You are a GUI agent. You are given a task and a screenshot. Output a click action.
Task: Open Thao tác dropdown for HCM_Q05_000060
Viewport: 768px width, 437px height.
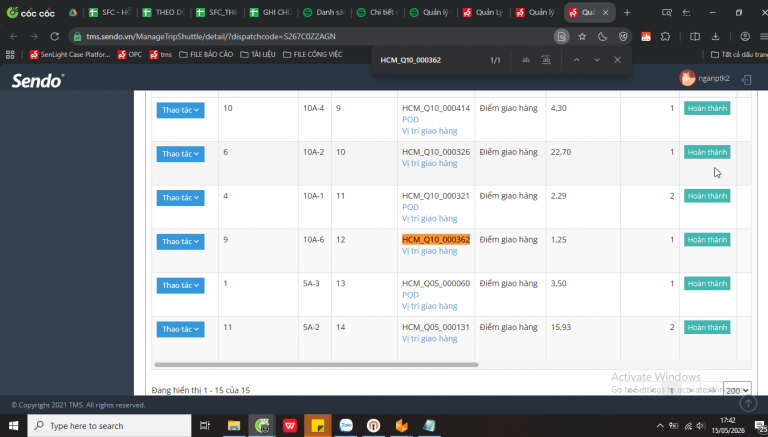(180, 285)
